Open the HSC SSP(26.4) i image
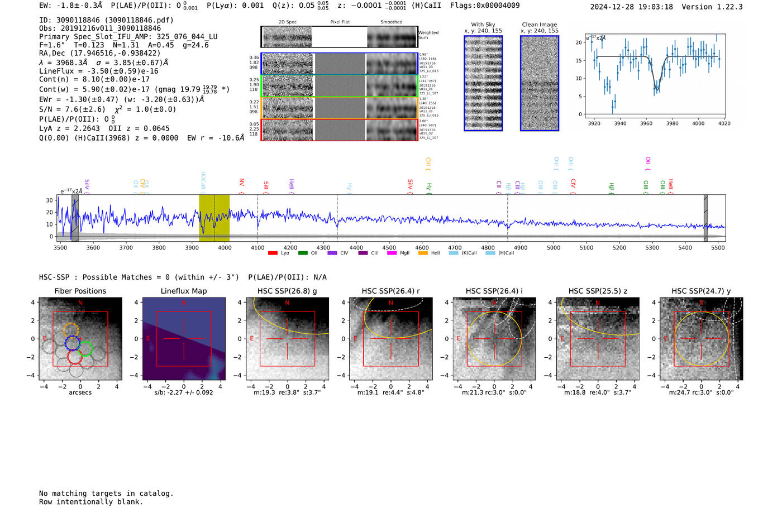This screenshot has height=532, width=782. (x=494, y=339)
